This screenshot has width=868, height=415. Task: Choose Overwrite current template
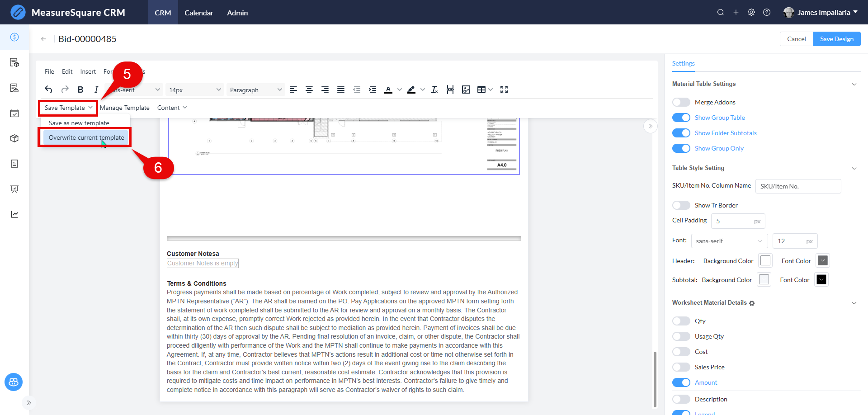tap(86, 137)
